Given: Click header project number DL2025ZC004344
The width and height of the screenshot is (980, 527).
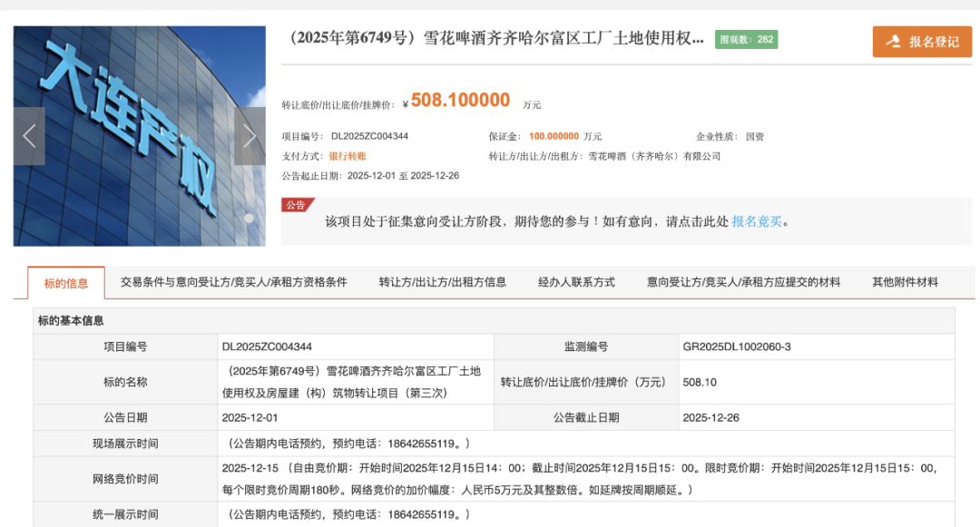Looking at the screenshot, I should pyautogui.click(x=369, y=136).
